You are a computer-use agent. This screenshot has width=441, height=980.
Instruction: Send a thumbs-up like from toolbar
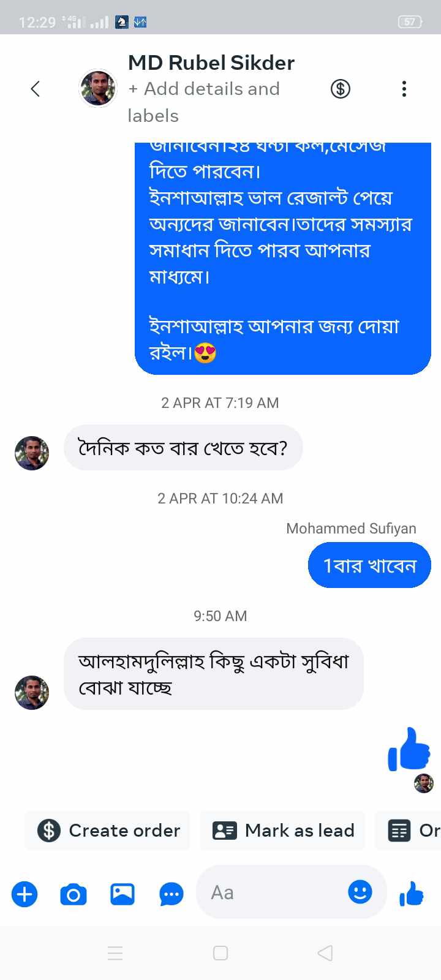[x=412, y=894]
